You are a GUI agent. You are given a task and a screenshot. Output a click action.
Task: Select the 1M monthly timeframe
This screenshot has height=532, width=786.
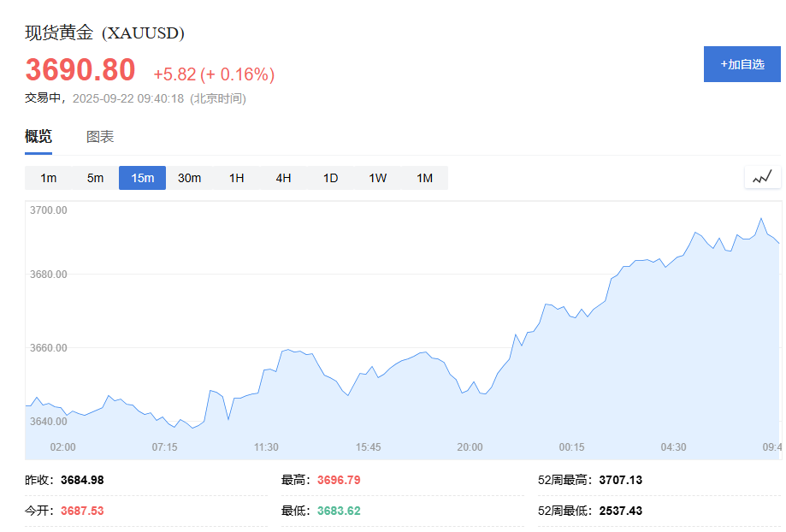coord(424,177)
